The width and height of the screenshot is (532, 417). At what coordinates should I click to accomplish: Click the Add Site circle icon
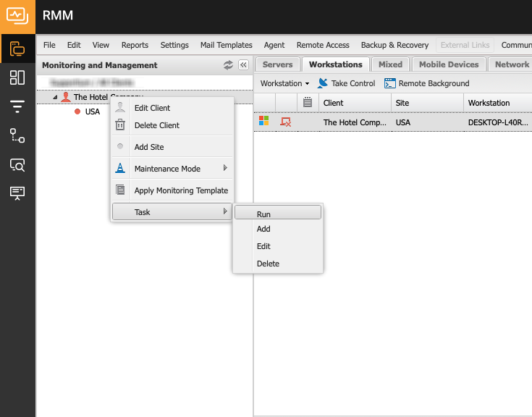coord(120,146)
